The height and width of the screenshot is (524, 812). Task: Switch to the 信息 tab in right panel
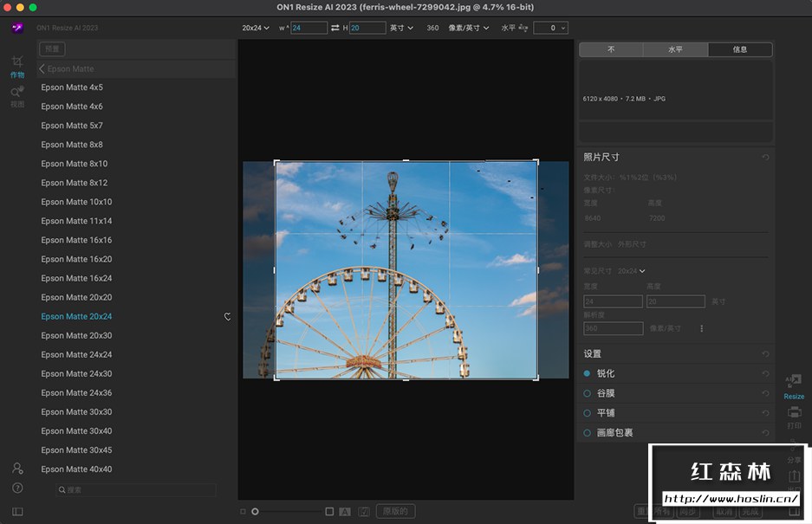[x=739, y=49]
